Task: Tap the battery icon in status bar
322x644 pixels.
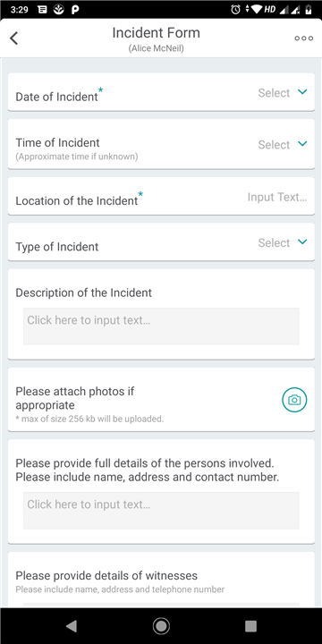Action: tap(308, 10)
